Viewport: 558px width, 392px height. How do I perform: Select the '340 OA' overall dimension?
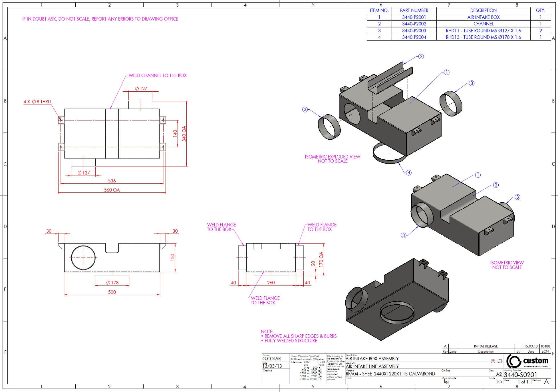click(184, 134)
